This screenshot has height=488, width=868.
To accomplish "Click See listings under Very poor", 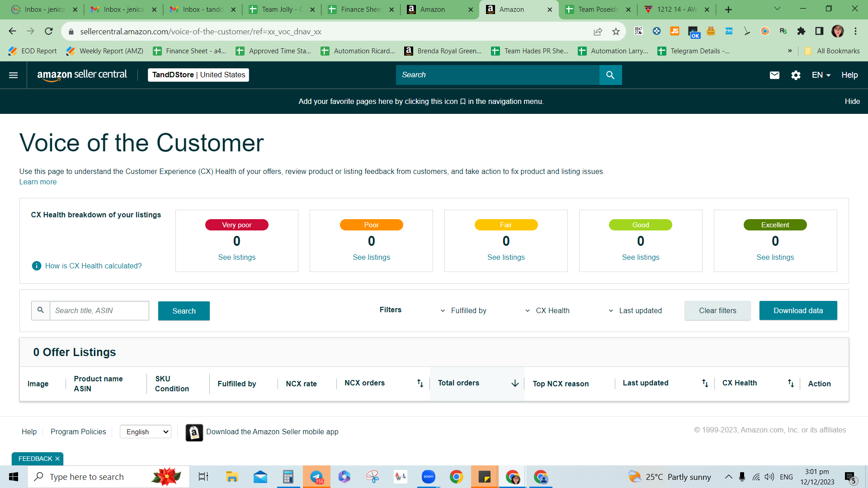I will [236, 257].
